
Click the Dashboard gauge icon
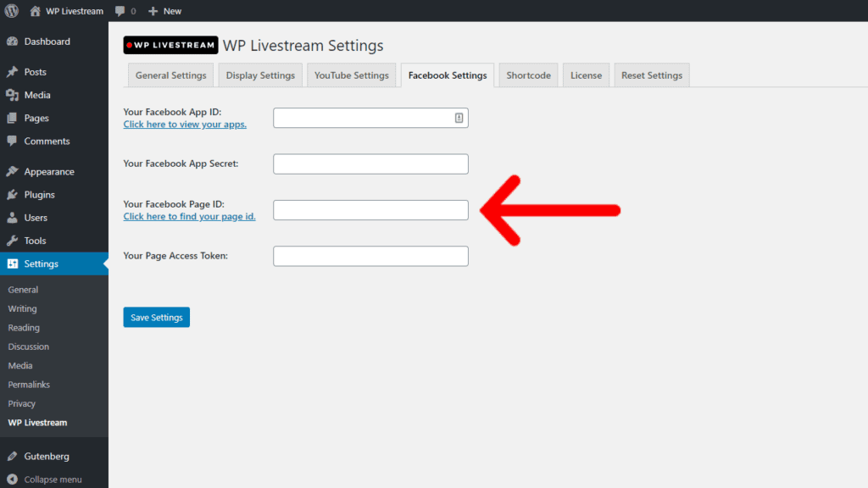coord(12,42)
